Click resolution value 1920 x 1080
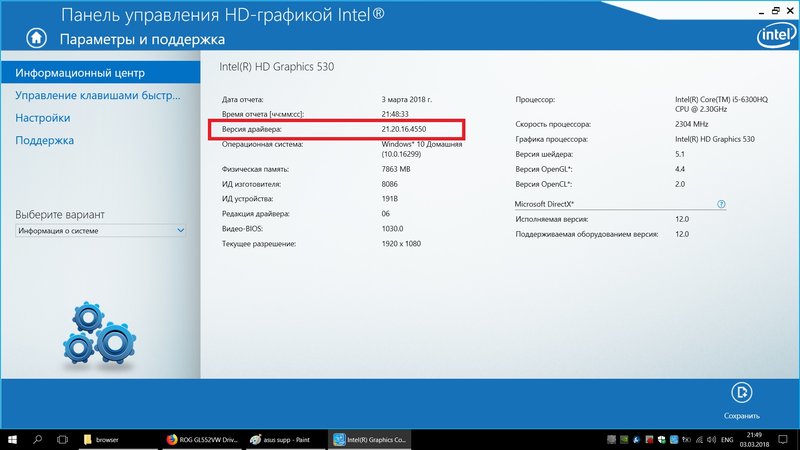Screen dimensions: 800x450 point(401,244)
